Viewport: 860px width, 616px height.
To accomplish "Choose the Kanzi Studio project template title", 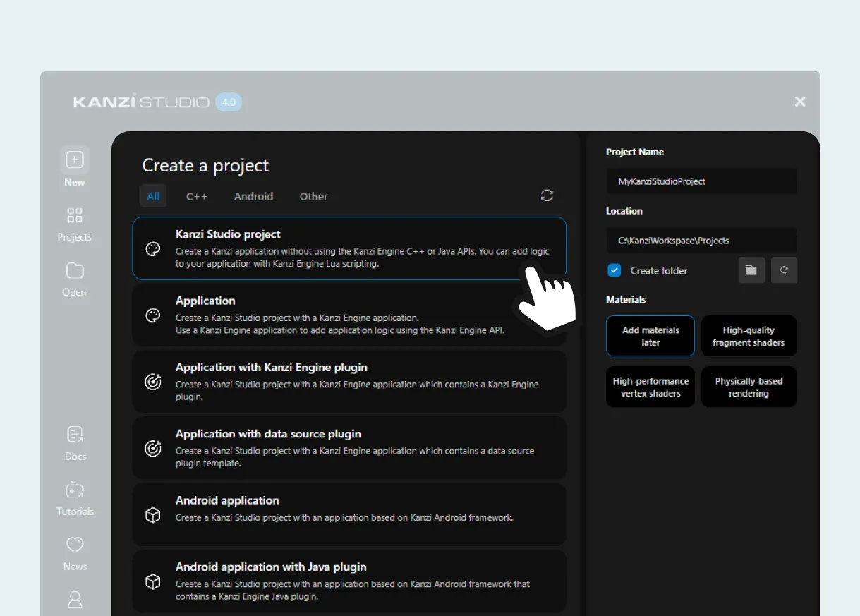I will pos(228,234).
